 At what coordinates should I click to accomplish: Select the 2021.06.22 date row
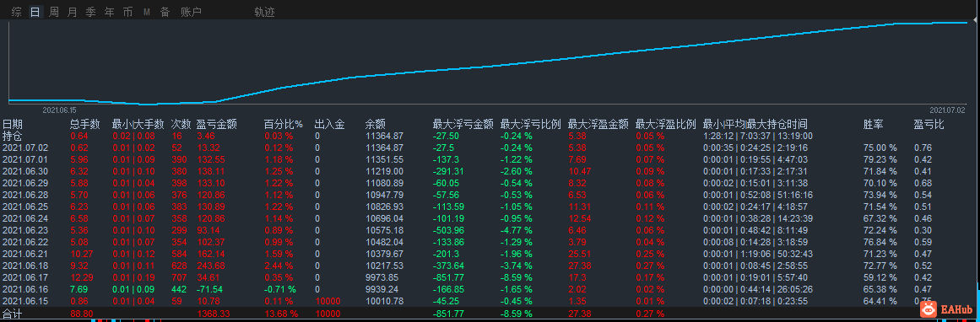[x=490, y=242]
